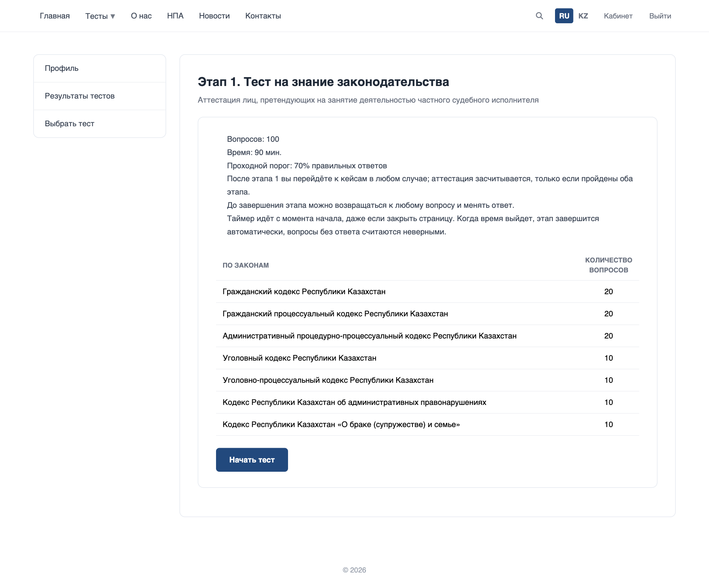Image resolution: width=709 pixels, height=588 pixels.
Task: Click the heading Этап 1. Тест на знание законодательства
Action: pyautogui.click(x=323, y=82)
